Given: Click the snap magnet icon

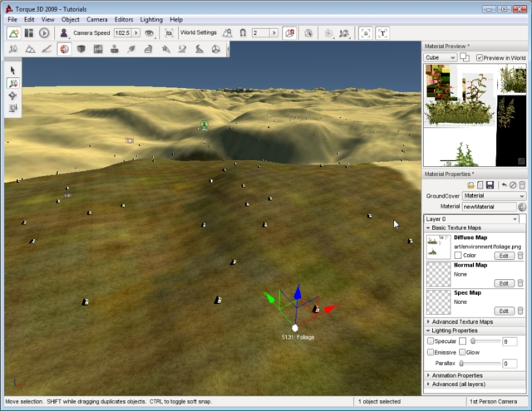Looking at the screenshot, I should point(242,33).
